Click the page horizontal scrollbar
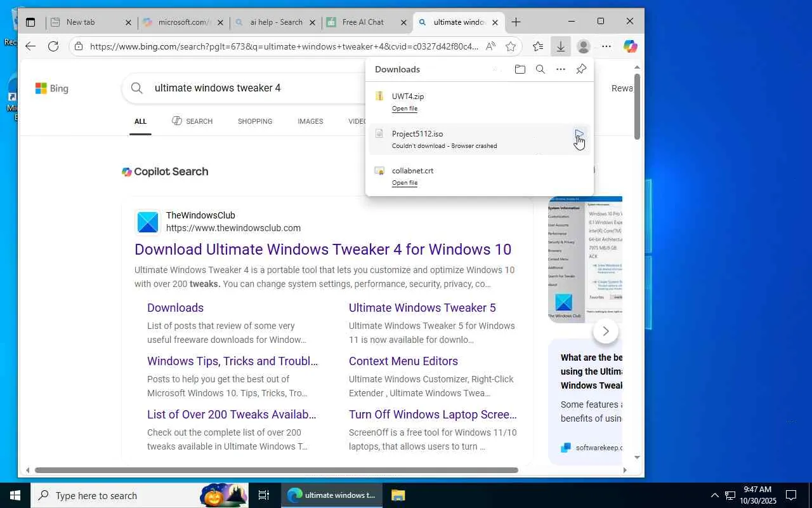Image resolution: width=812 pixels, height=508 pixels. pyautogui.click(x=277, y=470)
